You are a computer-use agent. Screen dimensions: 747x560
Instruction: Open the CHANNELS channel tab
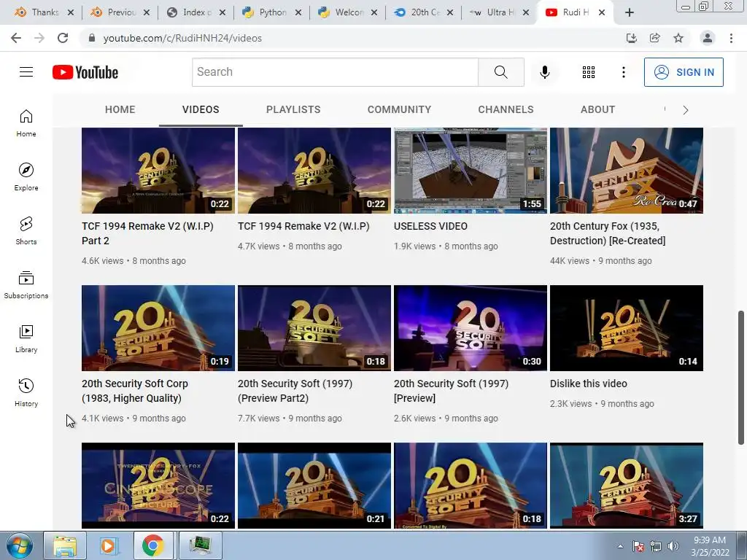[x=506, y=109]
